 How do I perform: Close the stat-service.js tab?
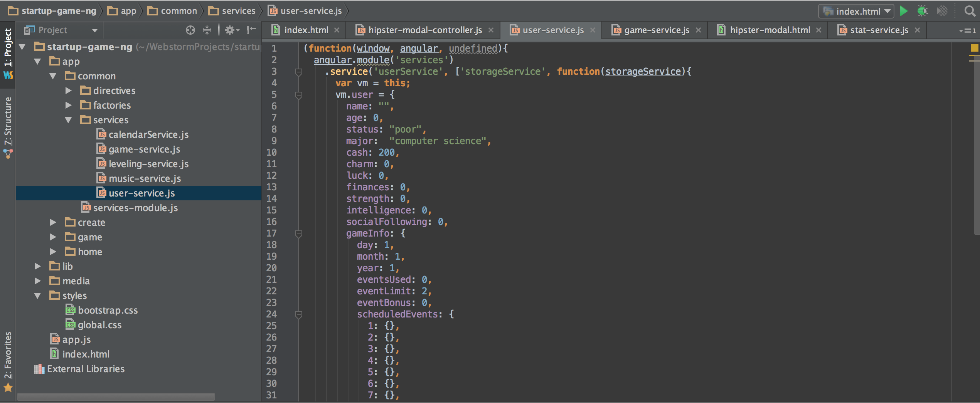point(918,30)
